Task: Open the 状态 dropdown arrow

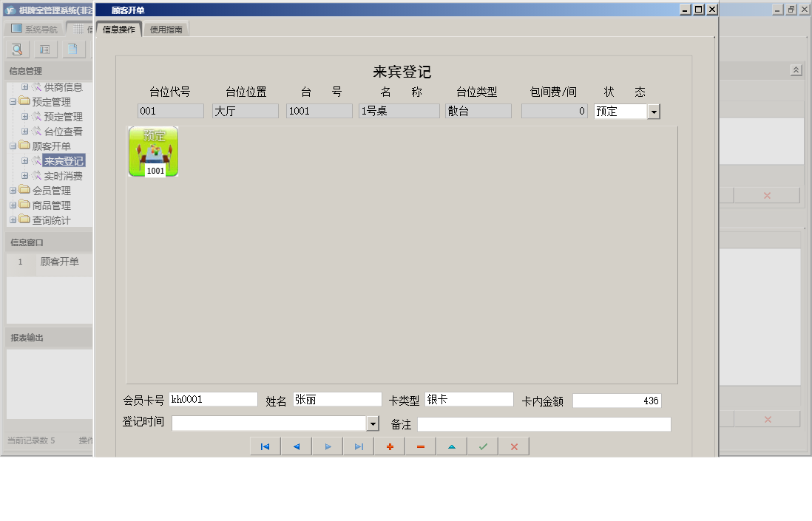Action: click(654, 112)
